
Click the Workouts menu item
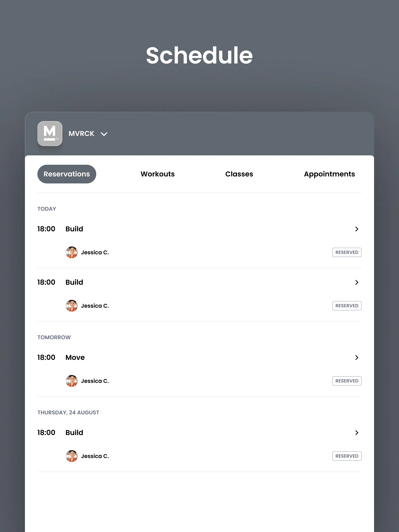coord(158,174)
